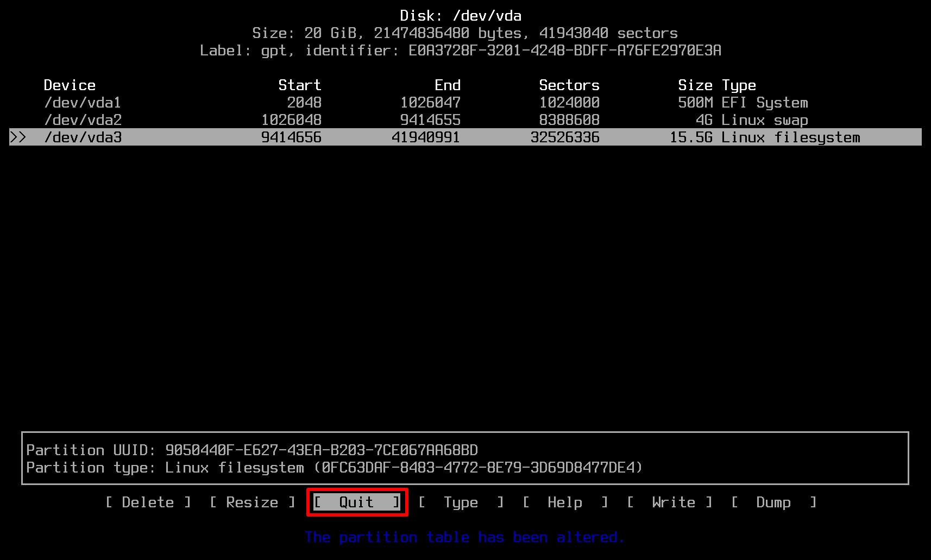Click the Sectors column header
This screenshot has height=560, width=931.
pos(569,85)
